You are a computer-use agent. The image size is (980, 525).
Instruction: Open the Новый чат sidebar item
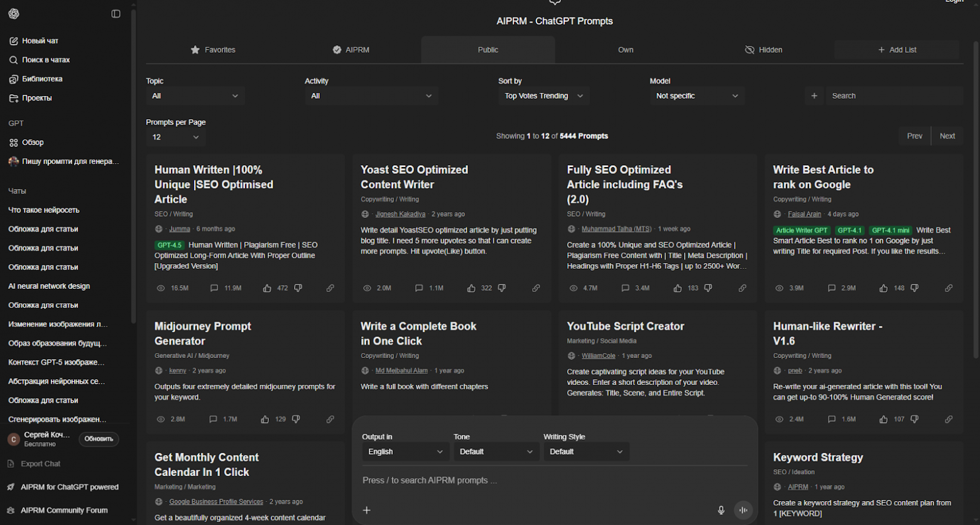[x=40, y=41]
